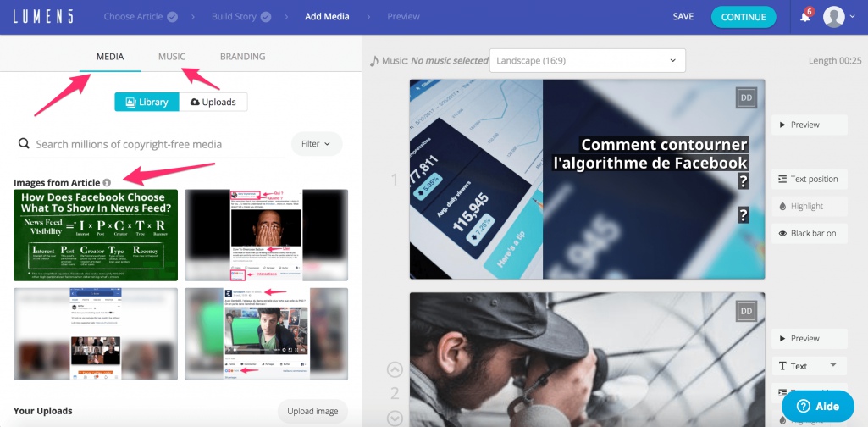Click the Upload image button
This screenshot has height=427, width=868.
coord(312,412)
